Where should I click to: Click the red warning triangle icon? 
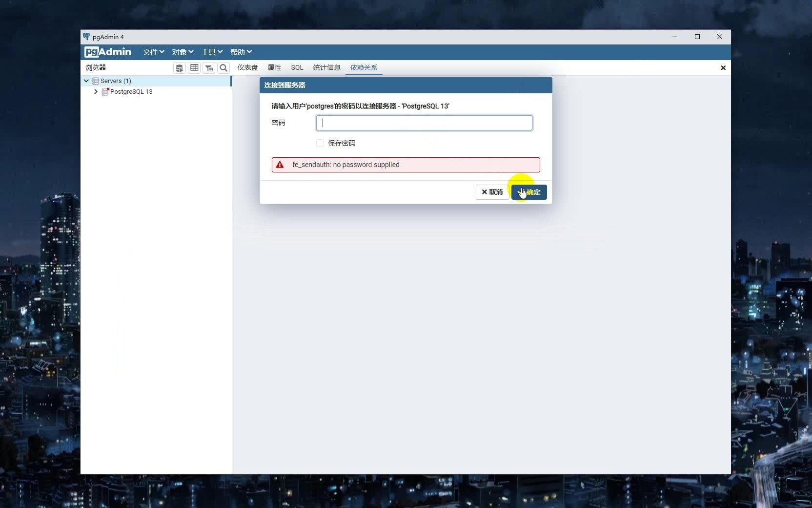click(x=280, y=165)
